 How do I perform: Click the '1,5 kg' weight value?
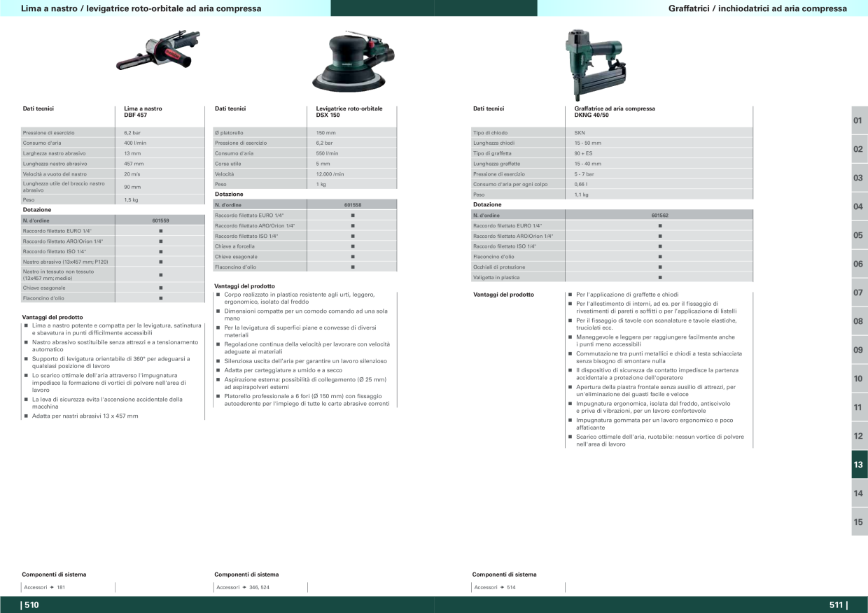(131, 199)
